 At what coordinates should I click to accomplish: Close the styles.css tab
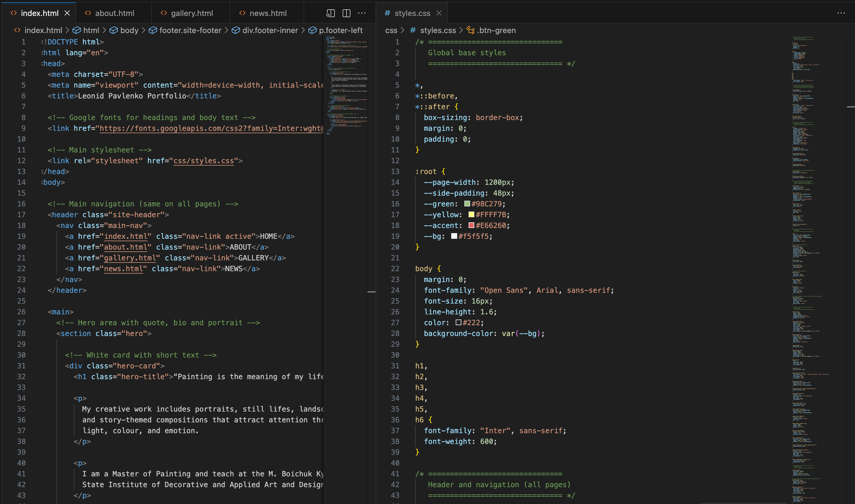[x=439, y=13]
